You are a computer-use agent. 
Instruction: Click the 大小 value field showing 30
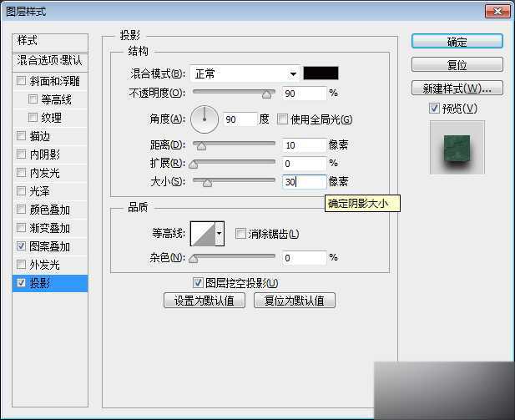tap(304, 182)
